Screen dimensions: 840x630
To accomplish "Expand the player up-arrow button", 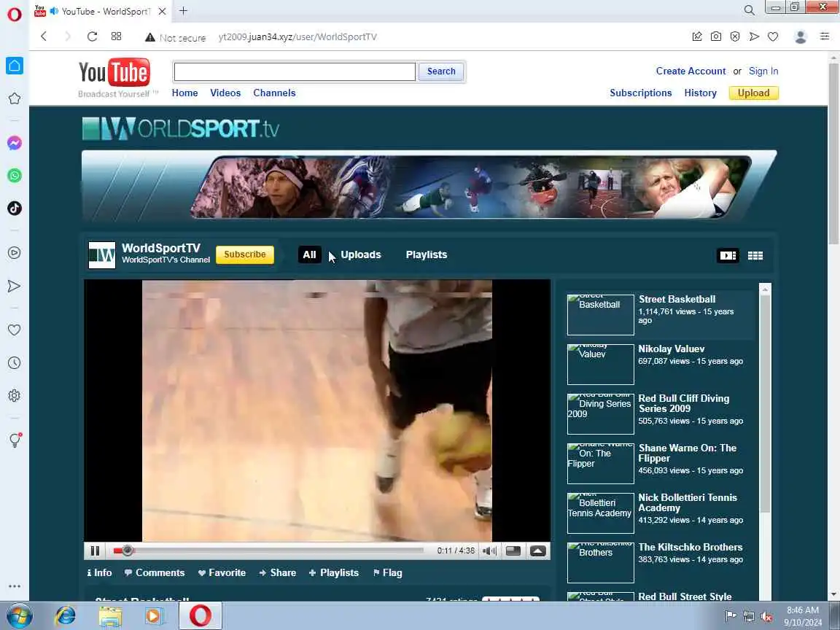I will click(x=538, y=551).
